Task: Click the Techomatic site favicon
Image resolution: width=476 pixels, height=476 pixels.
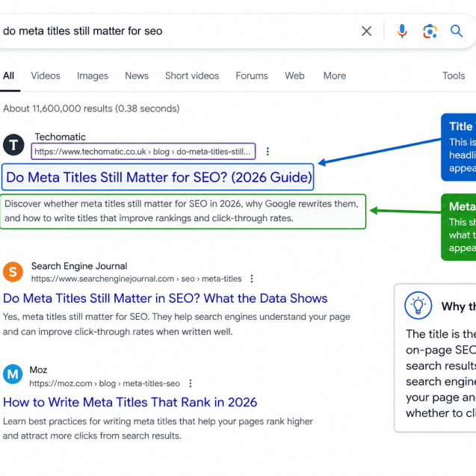Action: tap(13, 145)
